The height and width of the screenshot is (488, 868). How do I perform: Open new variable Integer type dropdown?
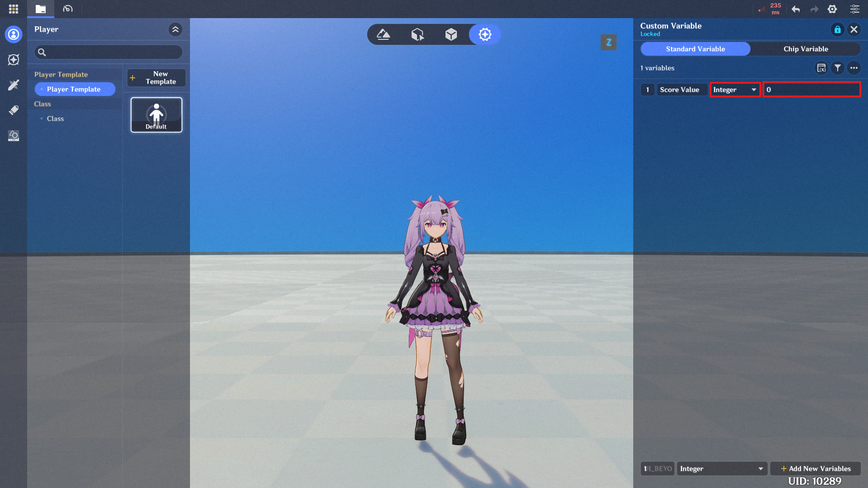click(722, 469)
